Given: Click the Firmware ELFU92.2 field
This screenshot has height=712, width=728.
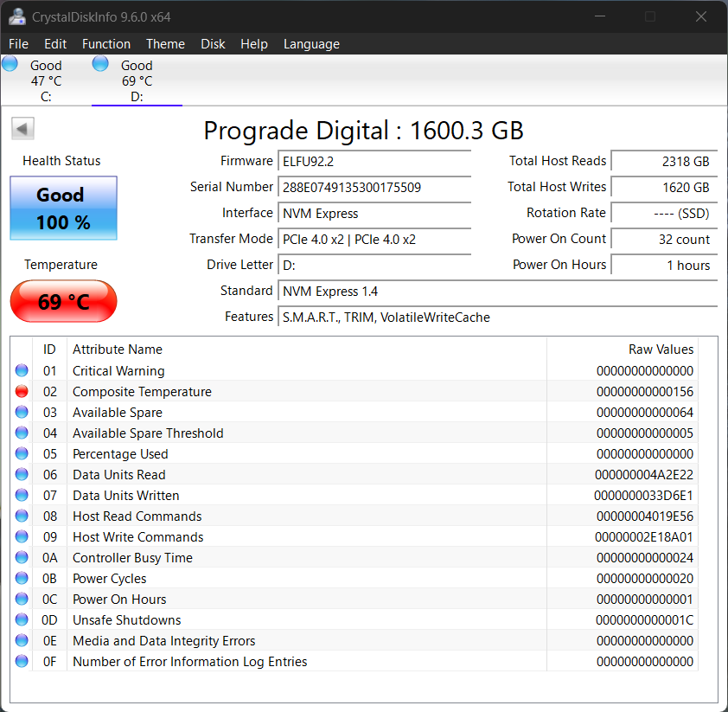Looking at the screenshot, I should click(375, 161).
